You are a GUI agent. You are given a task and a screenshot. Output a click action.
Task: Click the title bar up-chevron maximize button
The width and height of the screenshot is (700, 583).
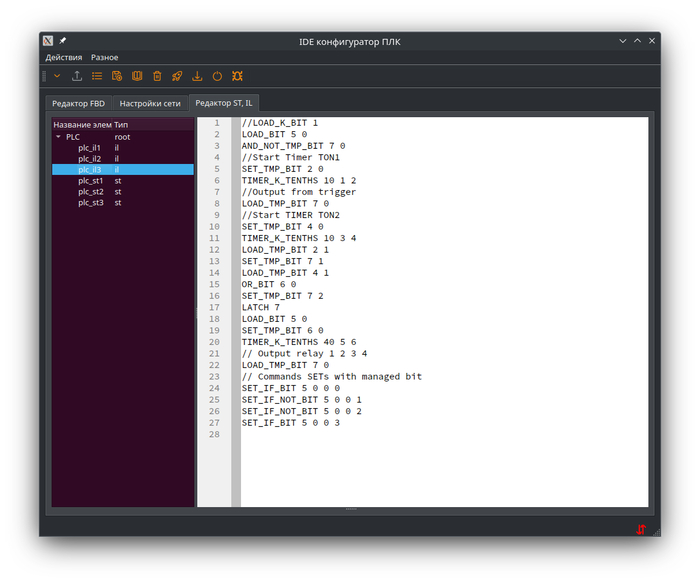pos(638,41)
